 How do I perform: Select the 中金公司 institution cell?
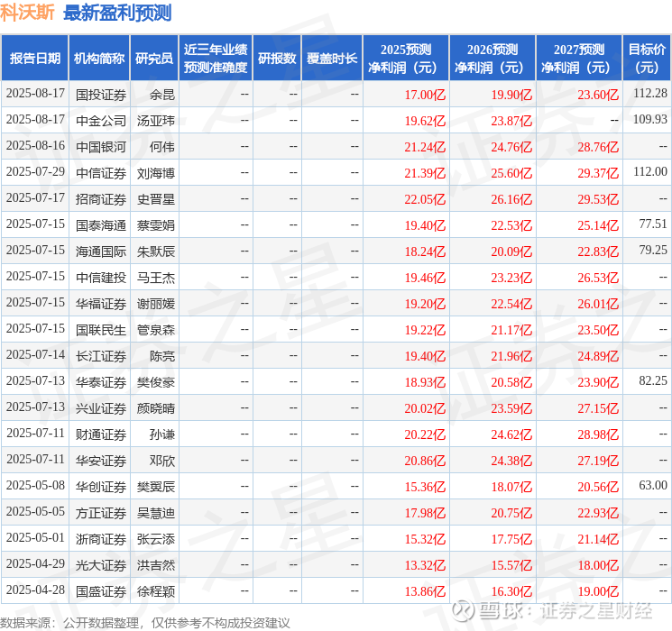click(101, 121)
